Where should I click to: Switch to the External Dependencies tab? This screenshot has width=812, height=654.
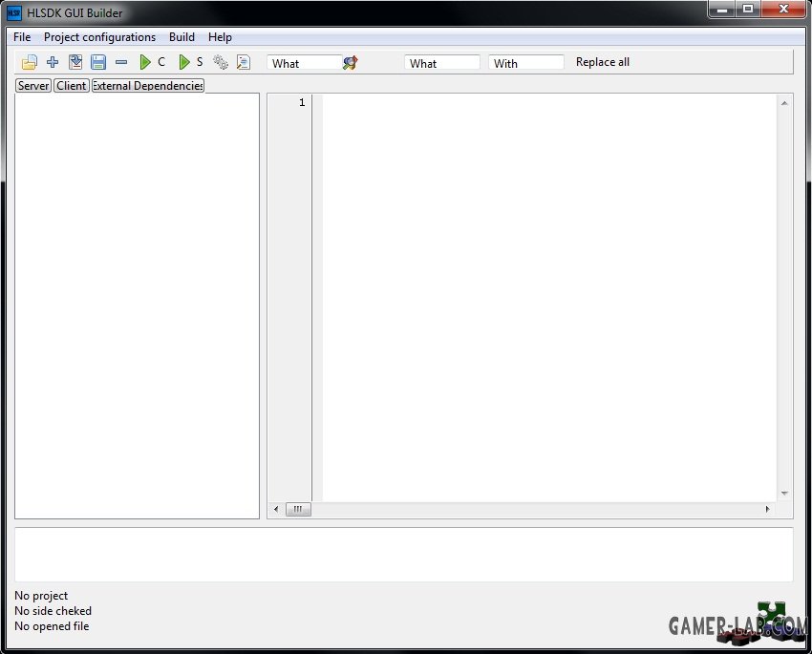tap(147, 85)
